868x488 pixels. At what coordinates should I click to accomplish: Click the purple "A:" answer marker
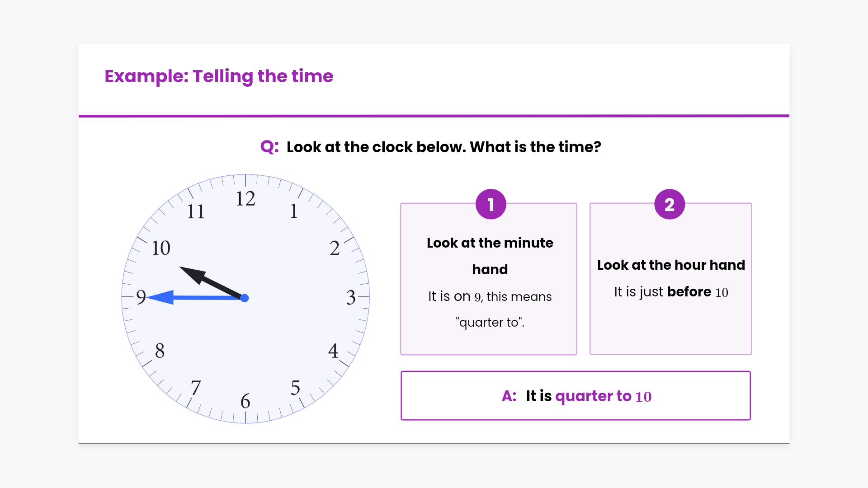(x=509, y=396)
